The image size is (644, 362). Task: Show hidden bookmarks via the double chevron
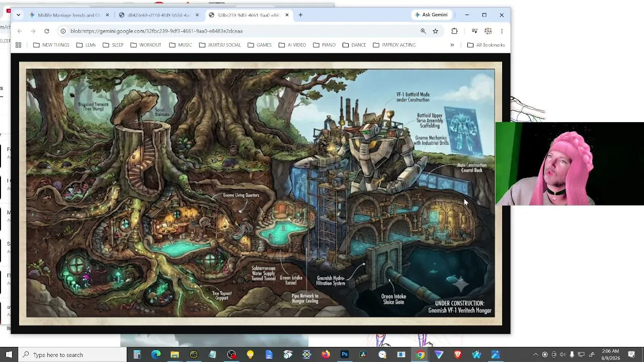[x=452, y=45]
